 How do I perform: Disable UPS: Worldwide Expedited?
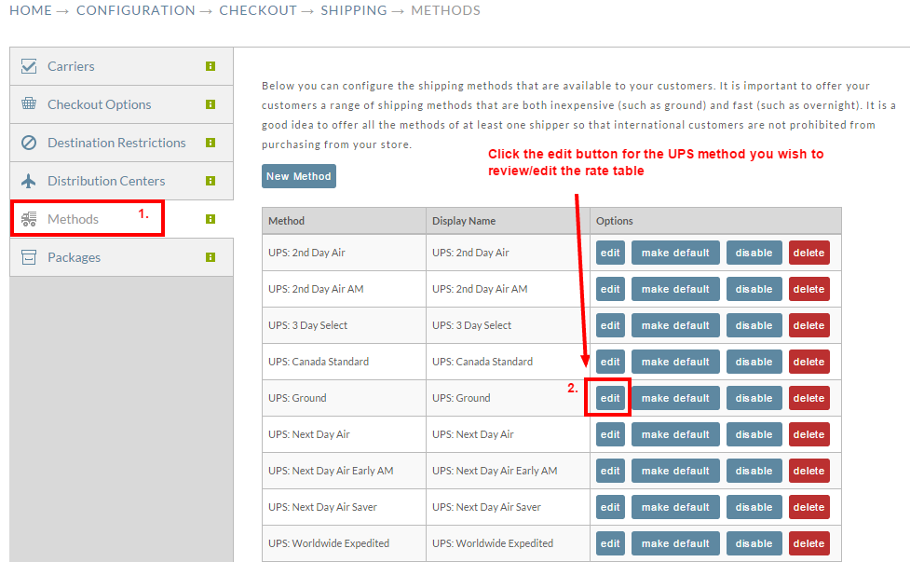pos(754,543)
